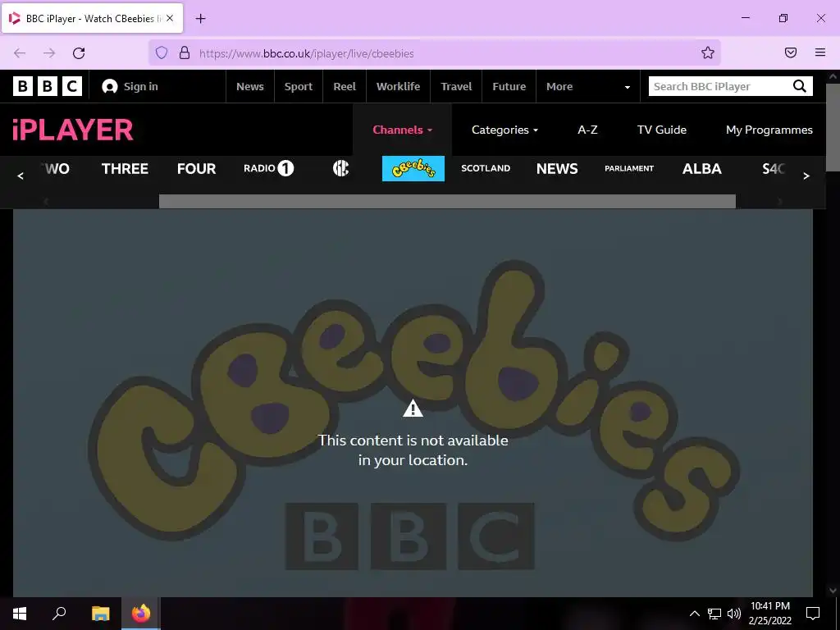Viewport: 840px width, 630px height.
Task: Close the BBC iPlayer tab
Action: pyautogui.click(x=170, y=18)
